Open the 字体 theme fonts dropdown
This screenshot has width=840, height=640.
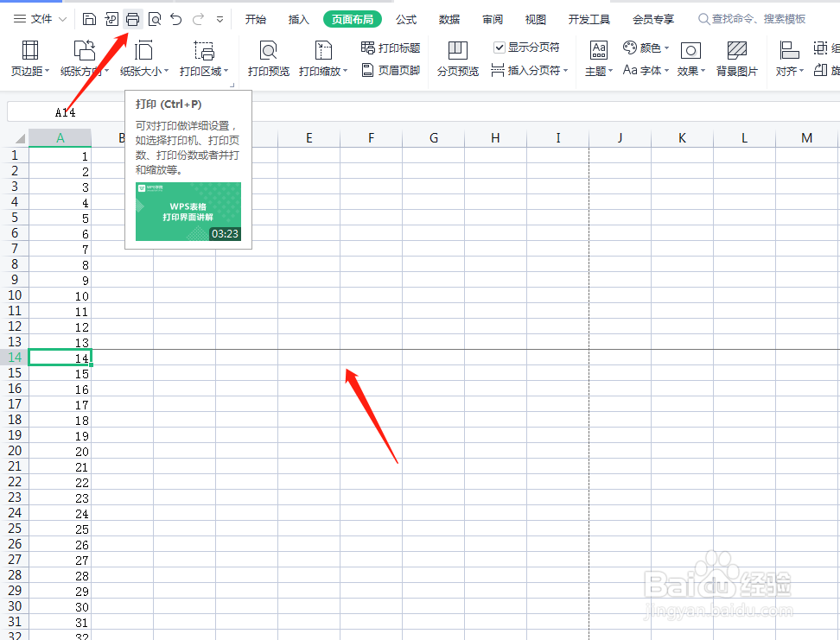tap(646, 70)
